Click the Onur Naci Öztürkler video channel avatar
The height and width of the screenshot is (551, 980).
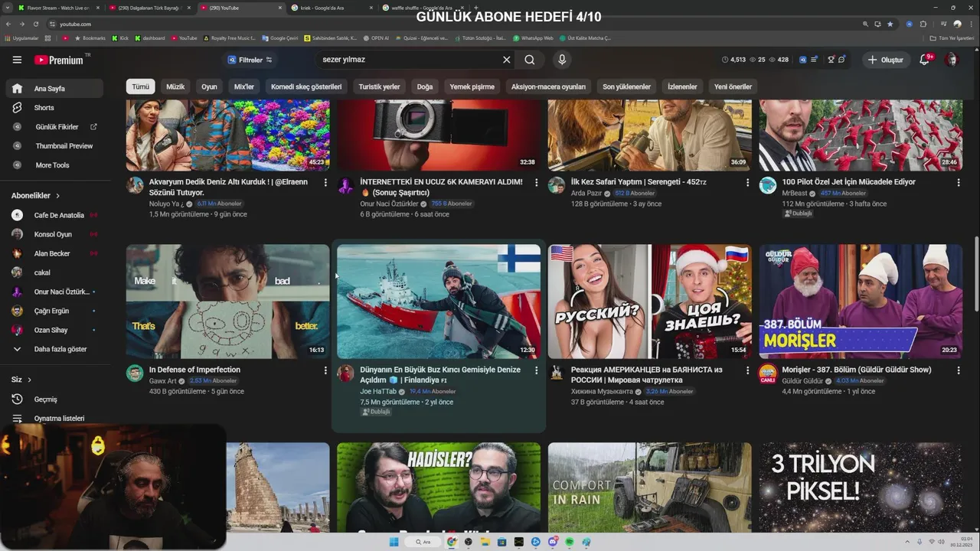click(345, 185)
